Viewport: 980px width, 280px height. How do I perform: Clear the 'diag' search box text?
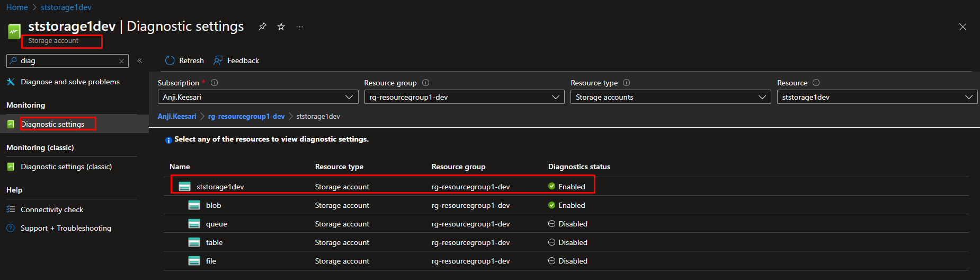(121, 61)
